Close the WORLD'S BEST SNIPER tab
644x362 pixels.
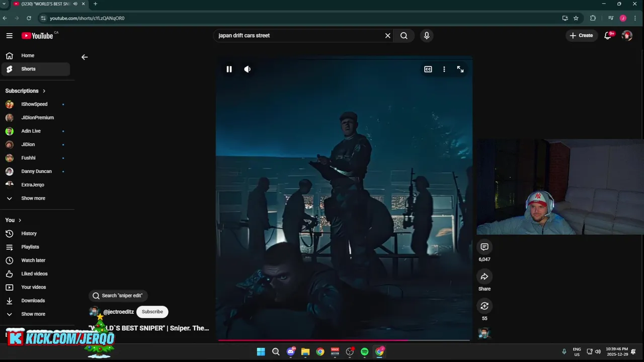[x=84, y=4]
